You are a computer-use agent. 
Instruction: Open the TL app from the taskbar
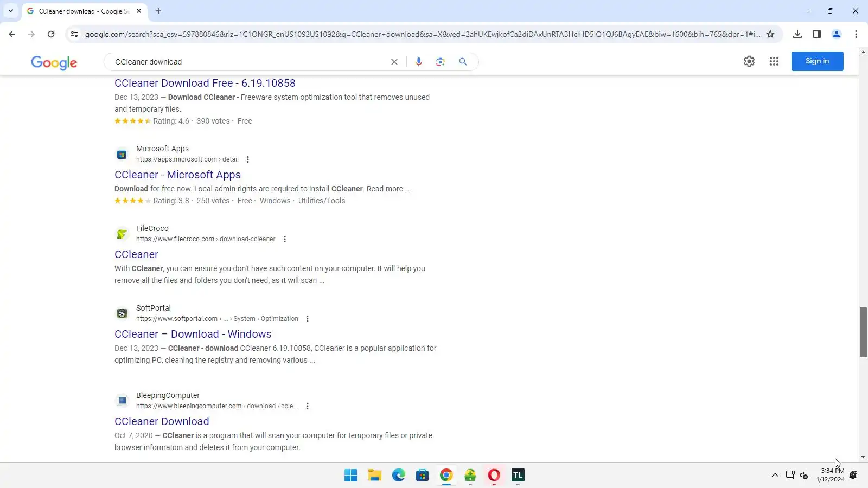point(518,476)
